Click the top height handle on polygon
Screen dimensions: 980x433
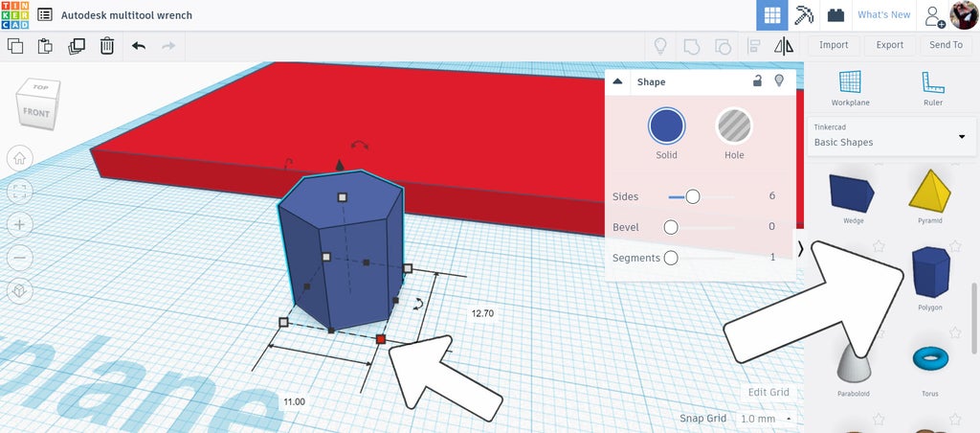point(342,197)
